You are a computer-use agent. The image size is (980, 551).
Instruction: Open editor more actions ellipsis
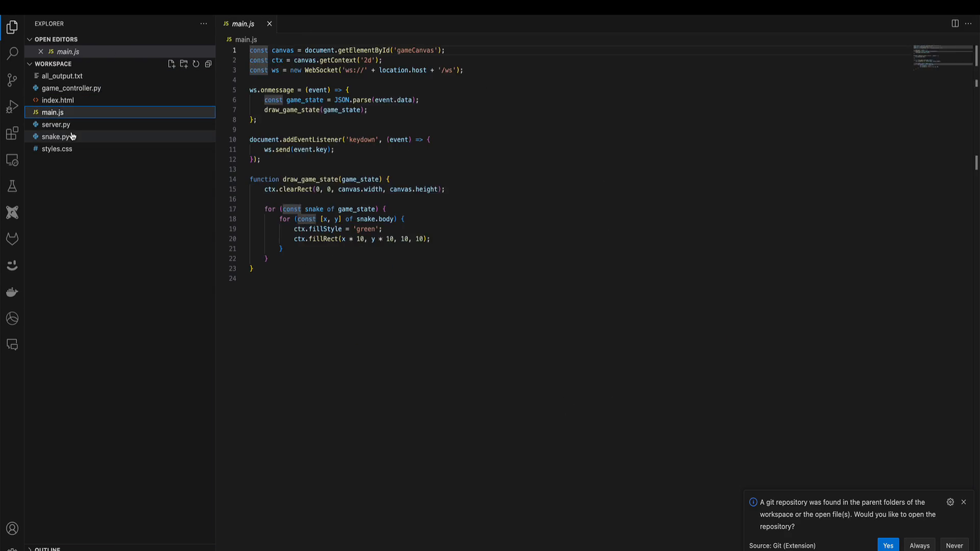[x=968, y=24]
